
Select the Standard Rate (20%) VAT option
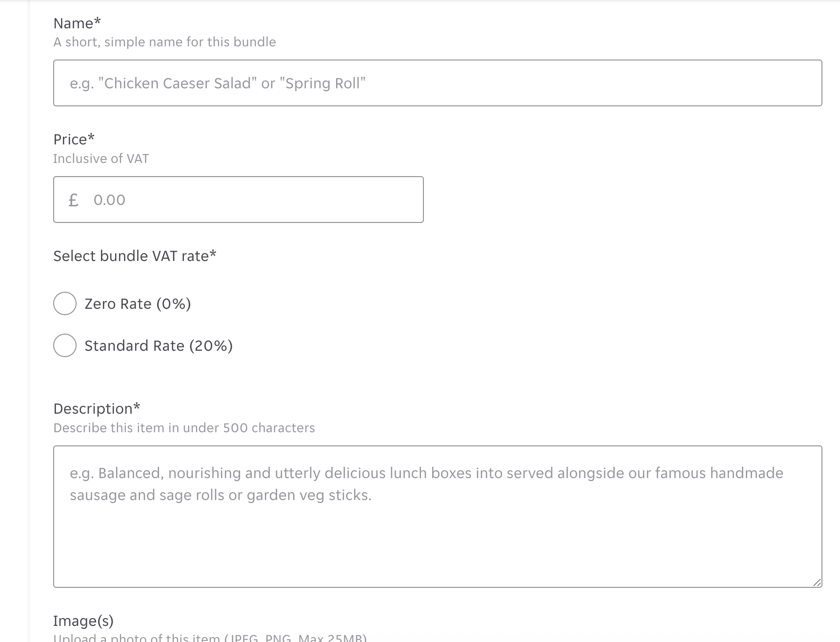coord(159,345)
